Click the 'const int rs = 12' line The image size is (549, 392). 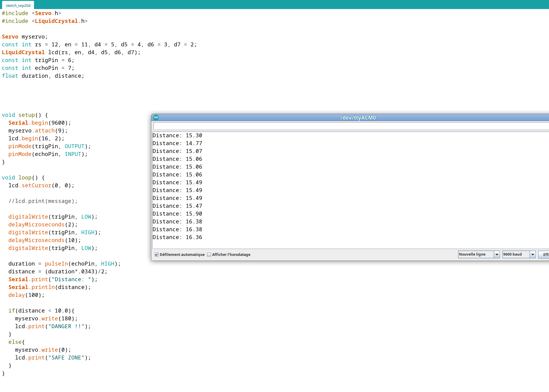click(x=99, y=45)
